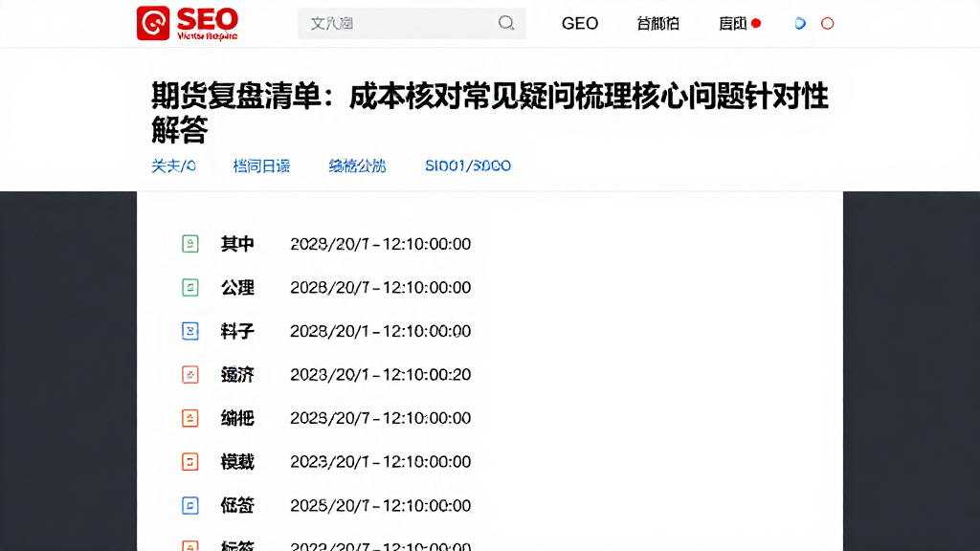The height and width of the screenshot is (551, 980).
Task: Open the nav item right of GEO
Action: (658, 23)
